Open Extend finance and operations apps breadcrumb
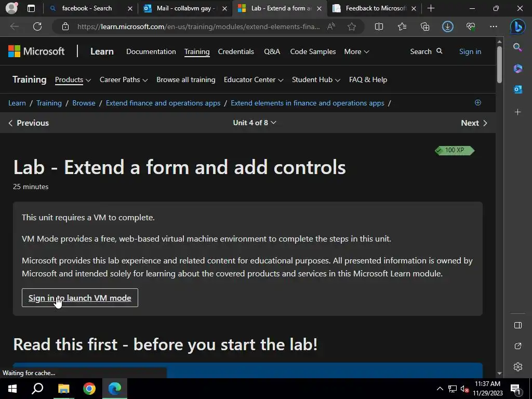 pos(163,103)
